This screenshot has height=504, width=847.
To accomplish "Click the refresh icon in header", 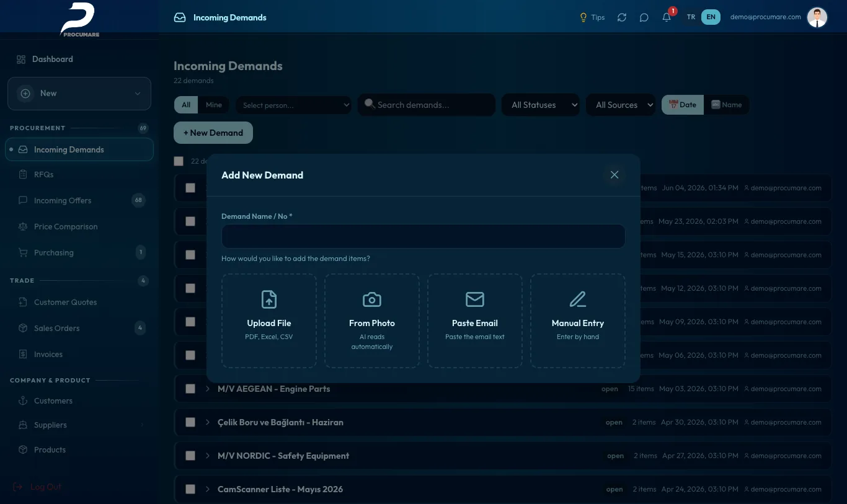I will tap(622, 17).
